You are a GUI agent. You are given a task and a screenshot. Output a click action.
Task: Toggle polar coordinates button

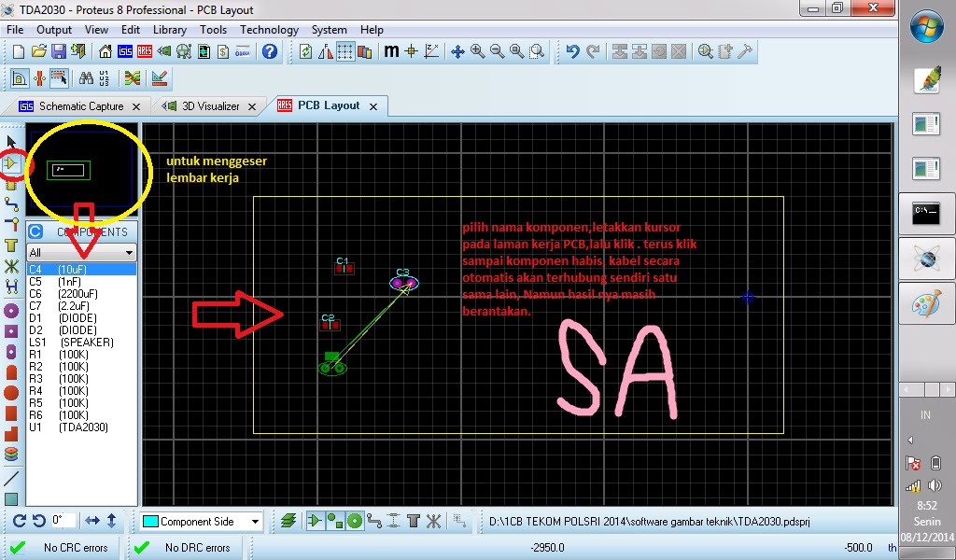click(x=431, y=51)
